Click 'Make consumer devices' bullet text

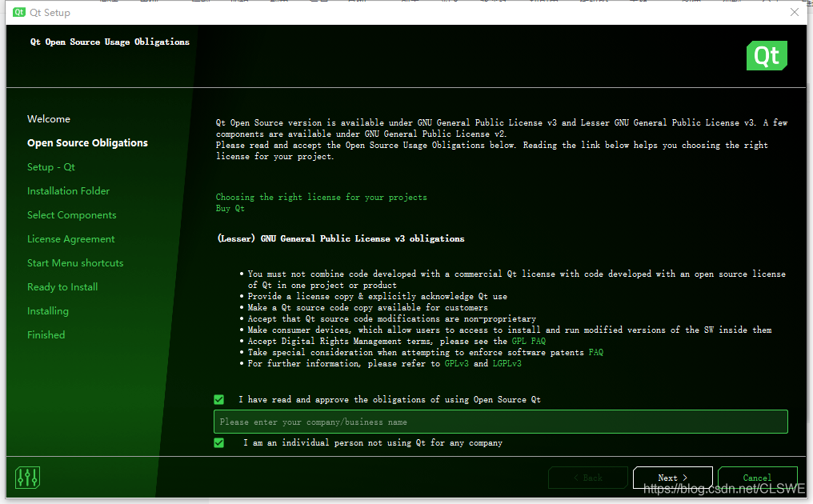coord(510,330)
